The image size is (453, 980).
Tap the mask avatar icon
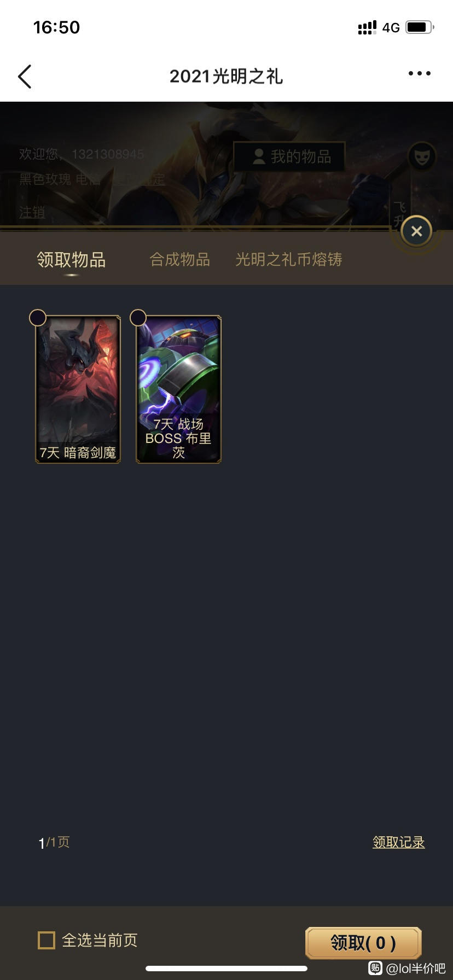click(422, 157)
